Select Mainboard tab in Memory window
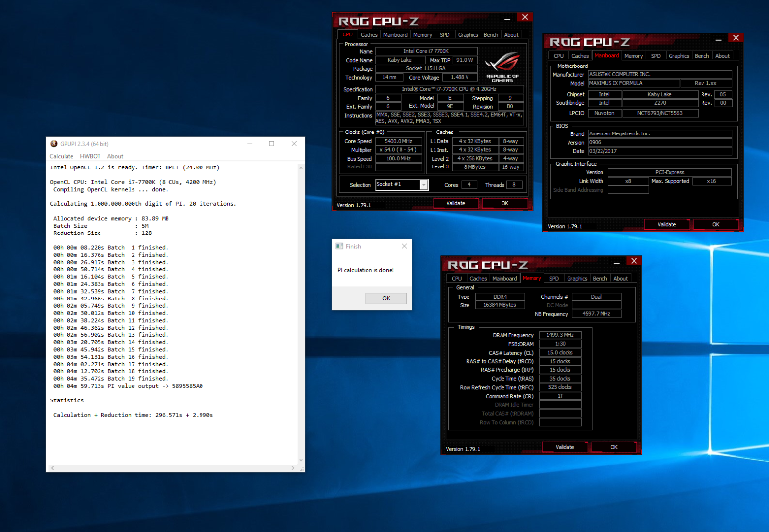The image size is (769, 532). tap(505, 279)
